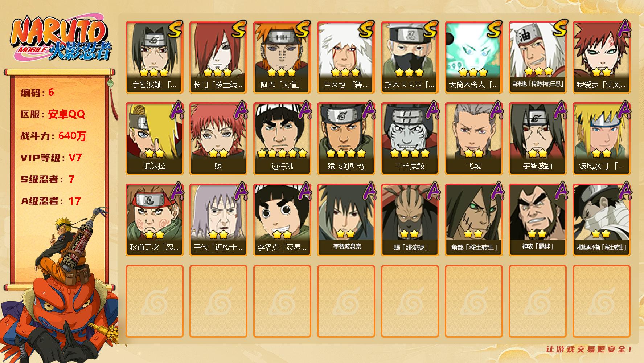Click the Naruto Mobile 火影忍者 logo
Screen dimensions: 644x363
[61, 38]
